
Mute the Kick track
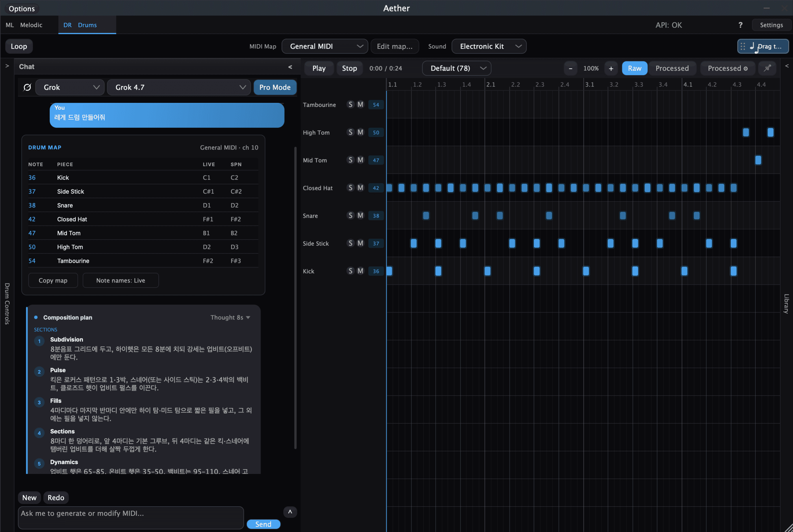click(x=360, y=271)
